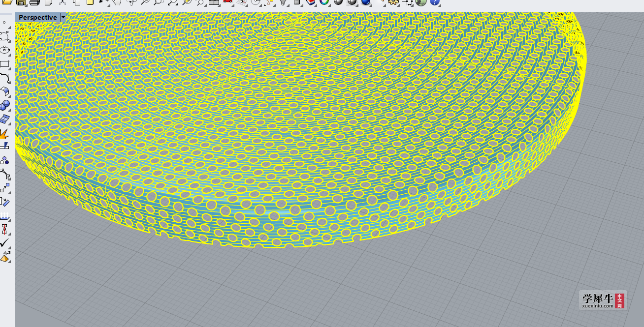Select the Perspective viewport title tab
644x327 pixels.
[x=38, y=18]
